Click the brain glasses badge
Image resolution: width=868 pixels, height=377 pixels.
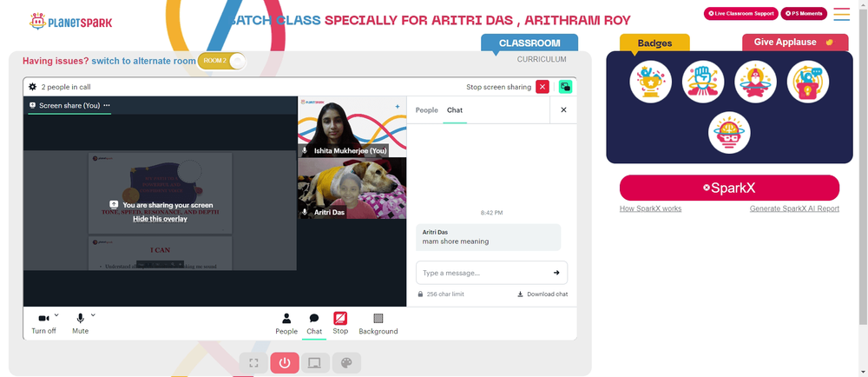point(729,133)
